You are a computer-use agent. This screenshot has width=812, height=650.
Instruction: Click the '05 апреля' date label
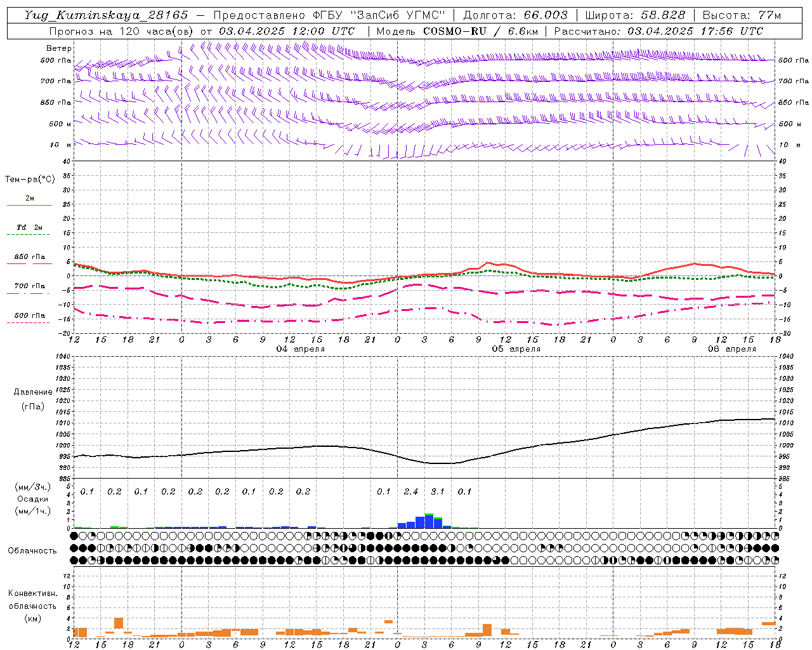[x=516, y=349]
